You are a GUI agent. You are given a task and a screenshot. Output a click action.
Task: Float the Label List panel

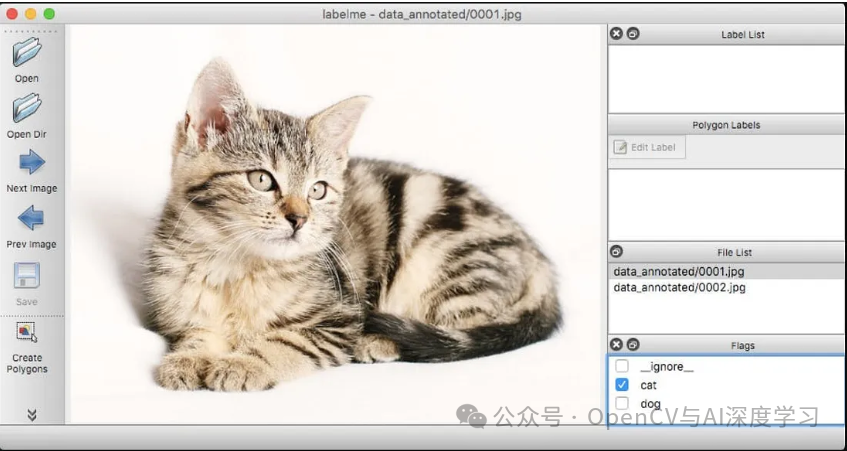click(x=633, y=33)
